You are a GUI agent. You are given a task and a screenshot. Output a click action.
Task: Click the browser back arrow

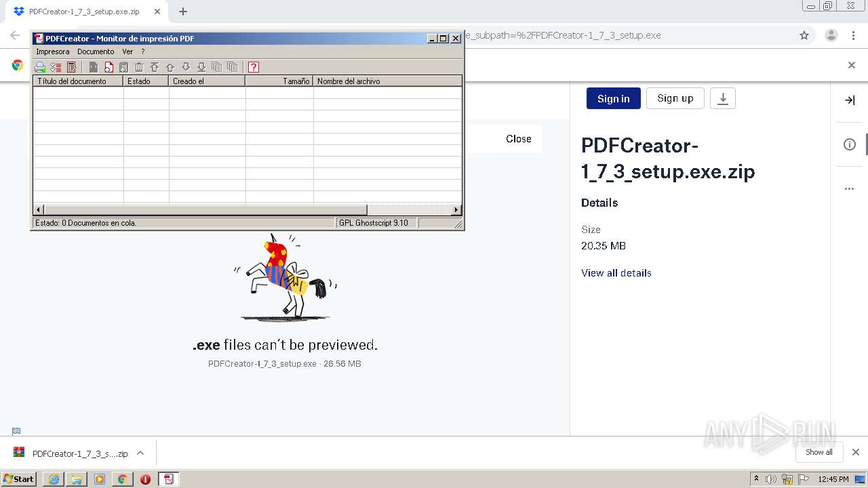click(x=15, y=35)
